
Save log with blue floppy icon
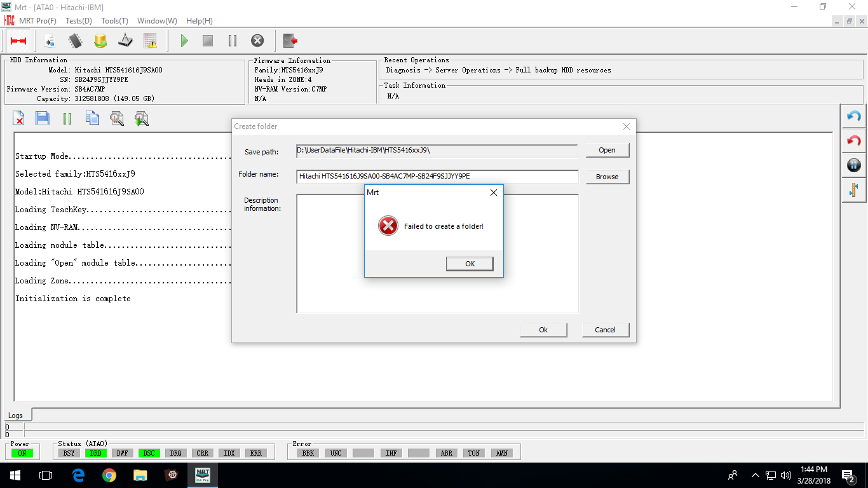43,118
